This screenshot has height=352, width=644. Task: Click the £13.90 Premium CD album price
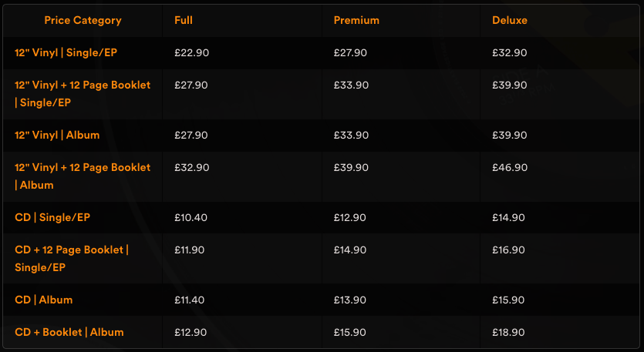350,300
